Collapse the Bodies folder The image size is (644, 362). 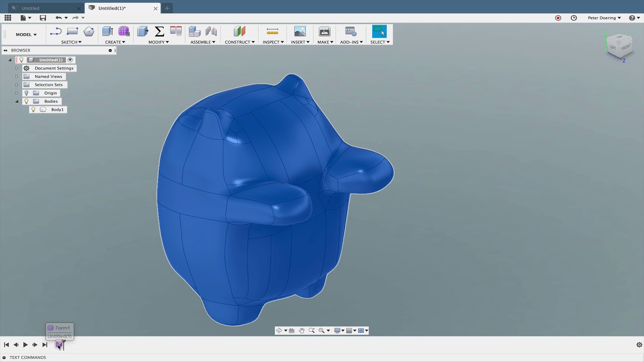[x=17, y=101]
